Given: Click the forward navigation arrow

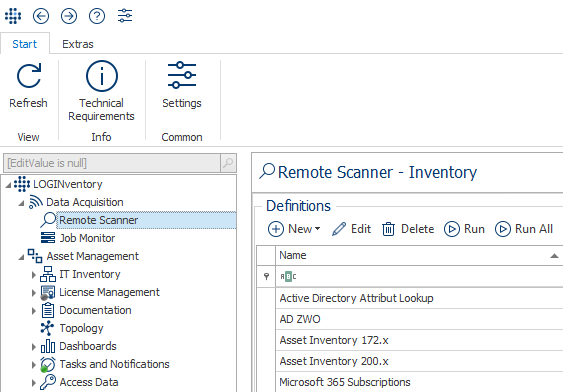Looking at the screenshot, I should [x=69, y=16].
